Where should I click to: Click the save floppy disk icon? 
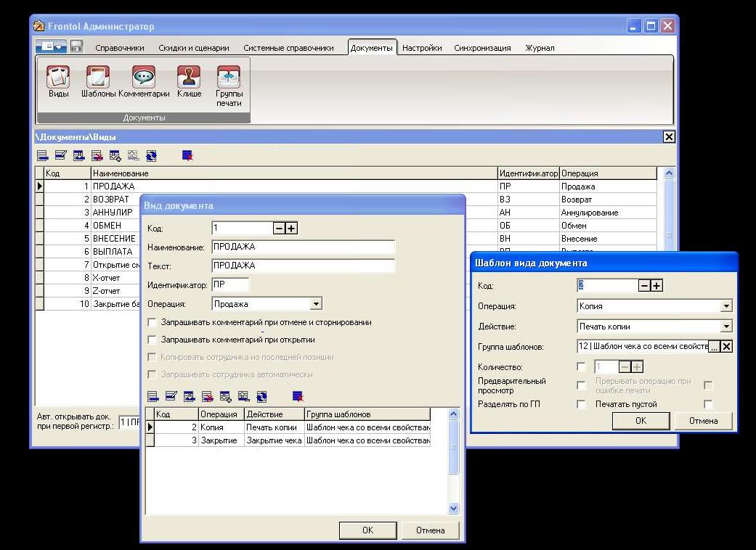76,46
